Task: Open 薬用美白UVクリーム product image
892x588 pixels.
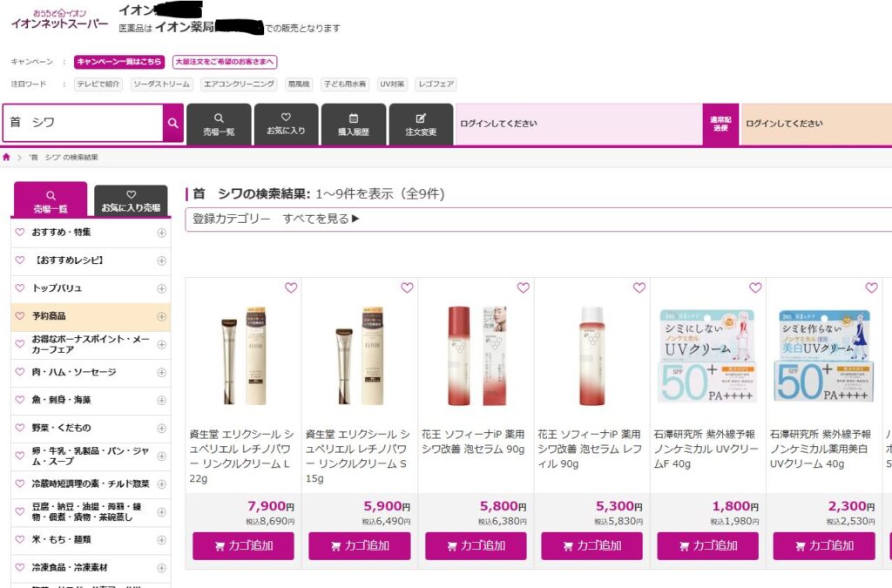Action: [824, 355]
